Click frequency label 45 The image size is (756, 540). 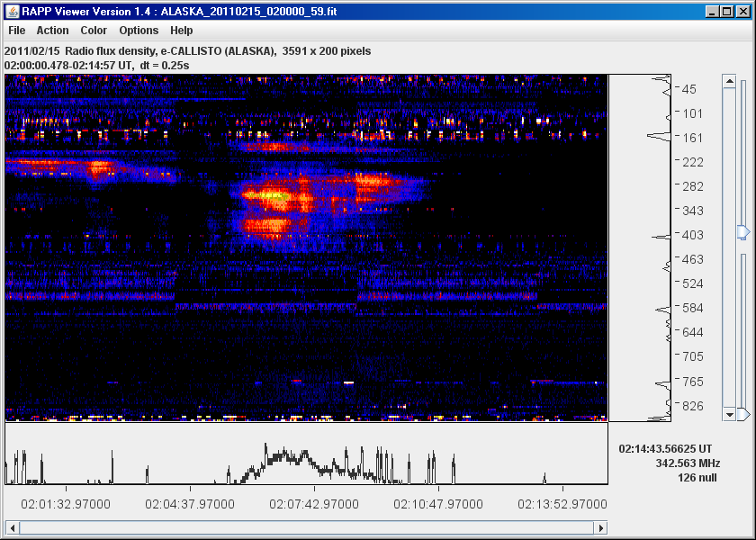click(689, 89)
